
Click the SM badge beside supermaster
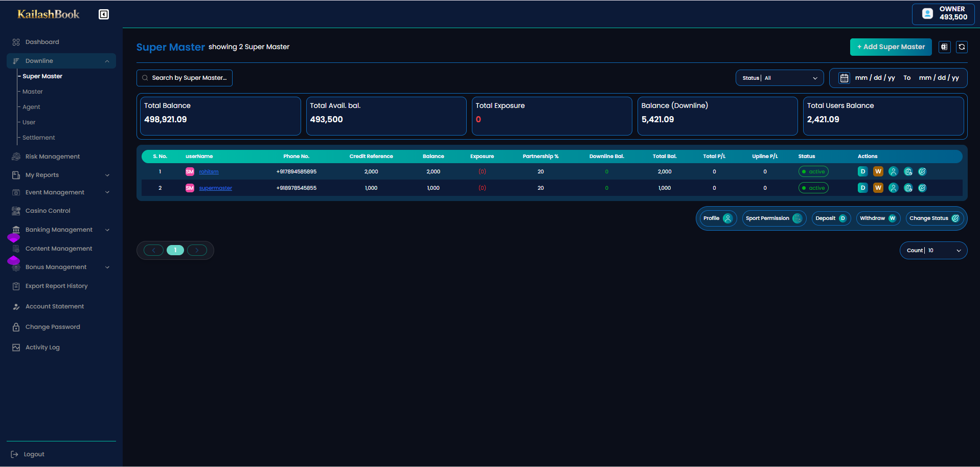tap(190, 188)
